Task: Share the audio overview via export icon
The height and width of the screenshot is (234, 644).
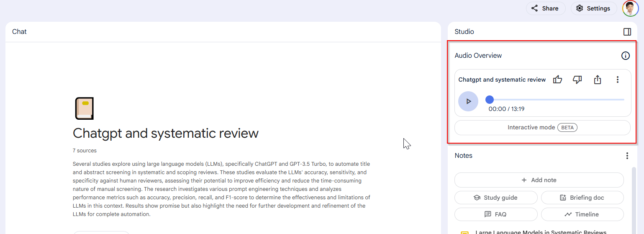Action: point(598,80)
